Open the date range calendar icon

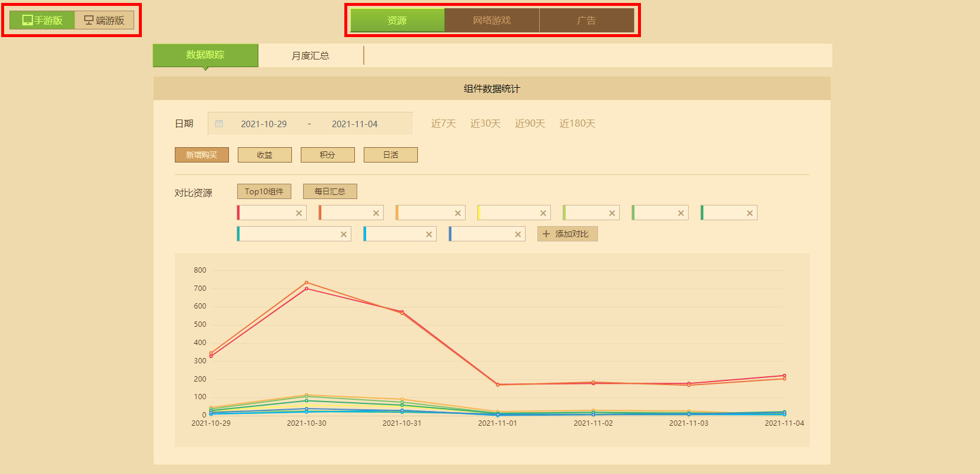pyautogui.click(x=219, y=124)
